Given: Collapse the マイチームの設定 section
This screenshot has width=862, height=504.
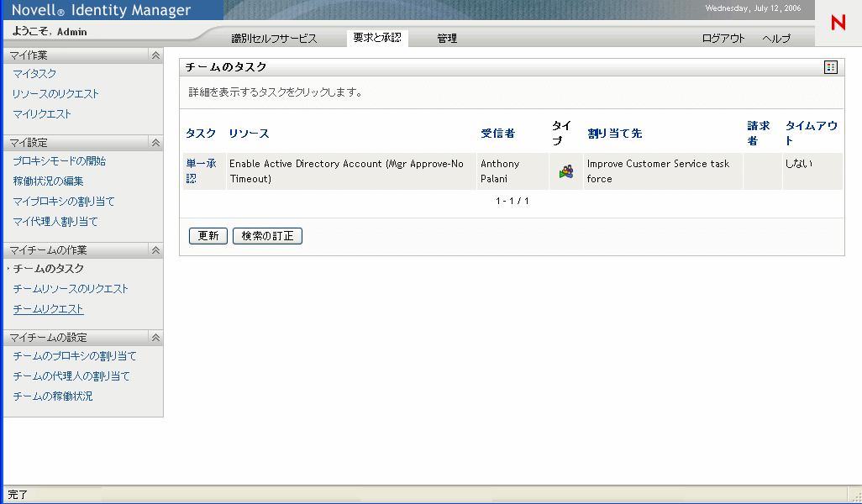Looking at the screenshot, I should [x=155, y=338].
